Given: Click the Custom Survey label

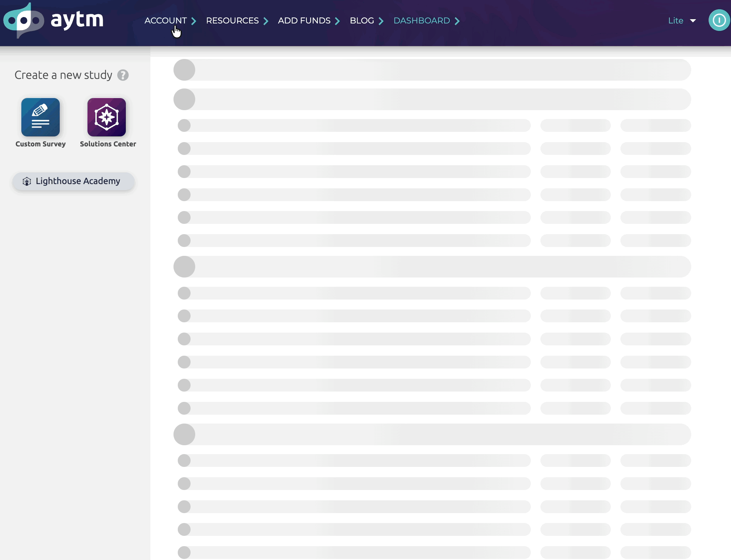Looking at the screenshot, I should (x=41, y=144).
